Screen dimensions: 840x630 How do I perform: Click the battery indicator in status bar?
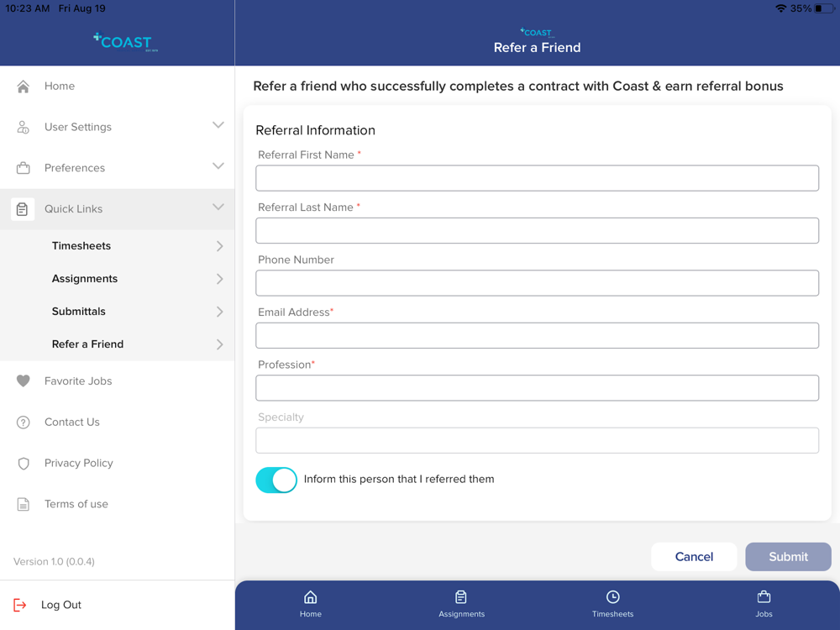825,8
